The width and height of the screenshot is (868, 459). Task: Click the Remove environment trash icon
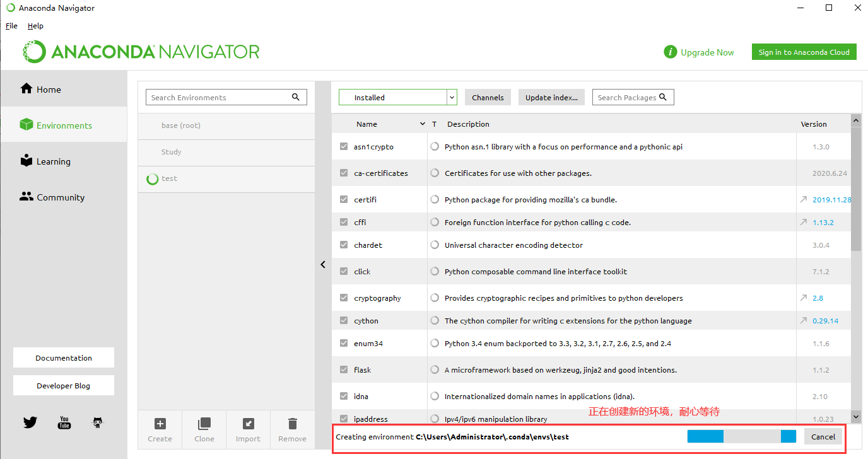click(x=292, y=424)
